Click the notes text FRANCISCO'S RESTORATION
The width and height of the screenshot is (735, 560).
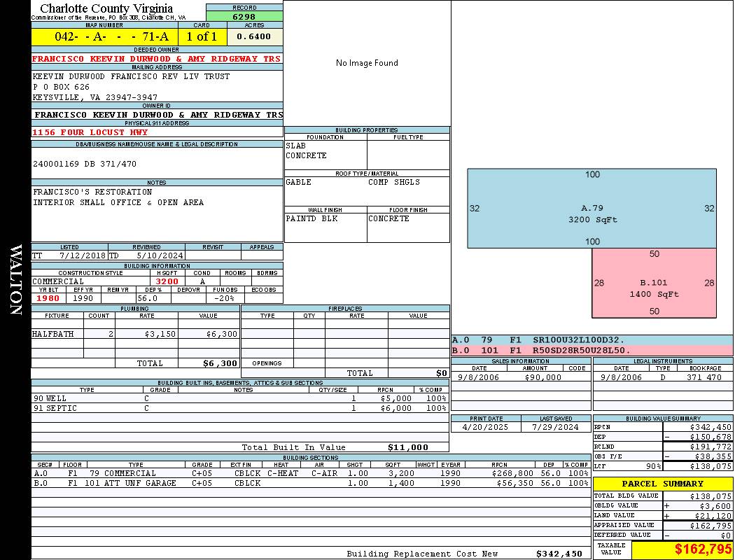[92, 192]
